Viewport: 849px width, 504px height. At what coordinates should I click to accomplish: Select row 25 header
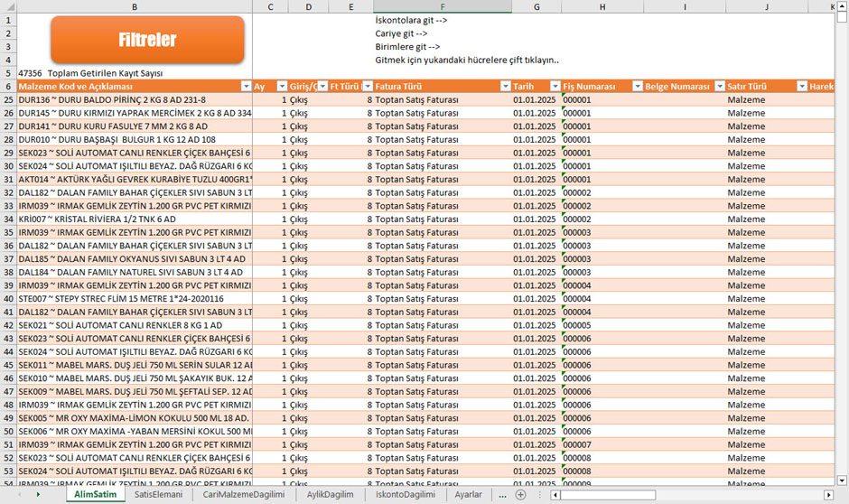[9, 99]
